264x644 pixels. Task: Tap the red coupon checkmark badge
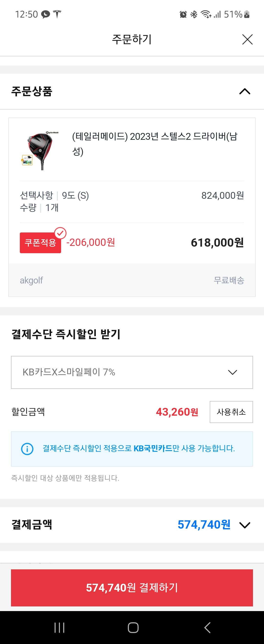click(x=60, y=233)
